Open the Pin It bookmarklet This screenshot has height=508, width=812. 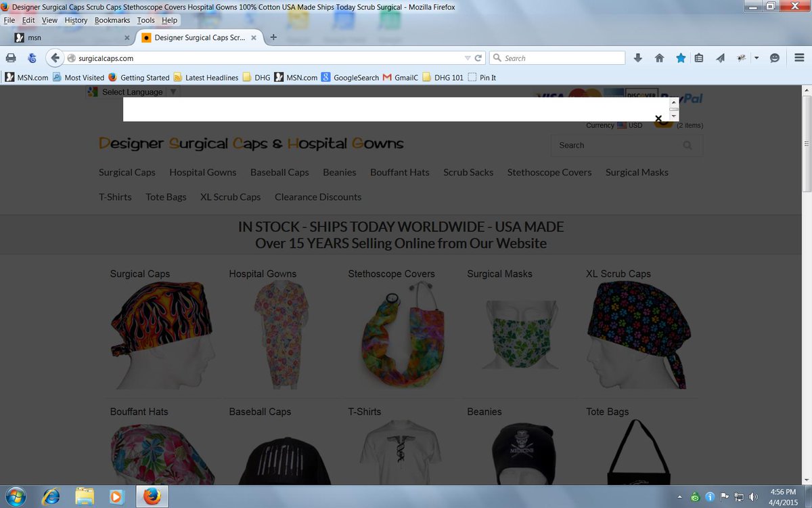(x=482, y=78)
